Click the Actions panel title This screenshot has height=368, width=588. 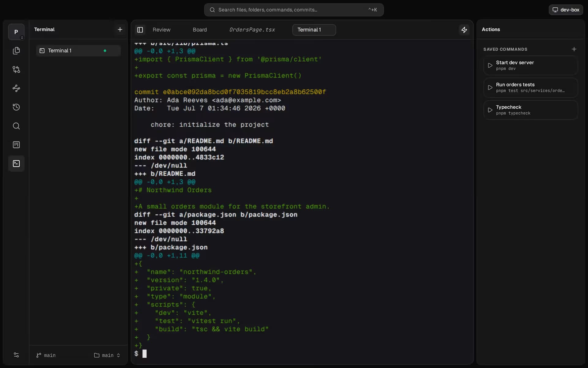[491, 29]
